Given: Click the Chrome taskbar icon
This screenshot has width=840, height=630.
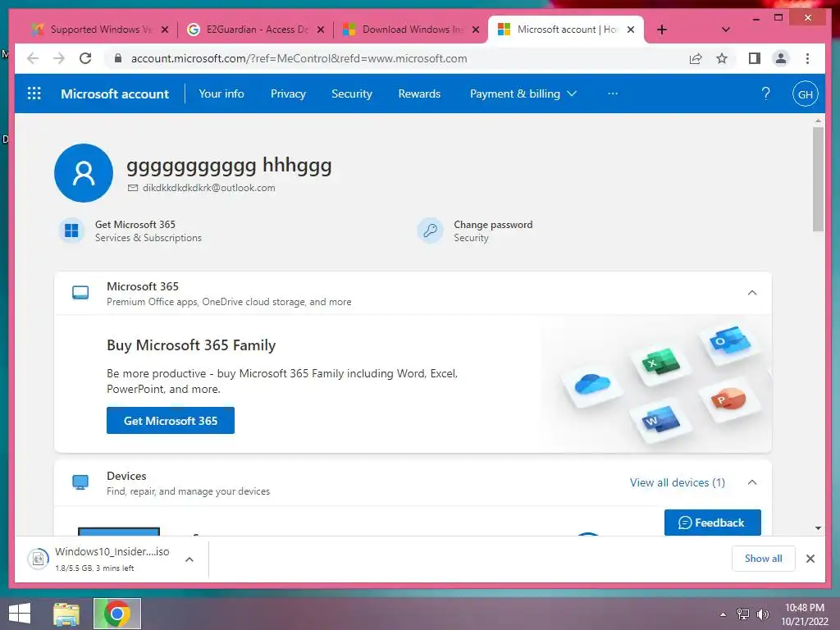Looking at the screenshot, I should (117, 614).
